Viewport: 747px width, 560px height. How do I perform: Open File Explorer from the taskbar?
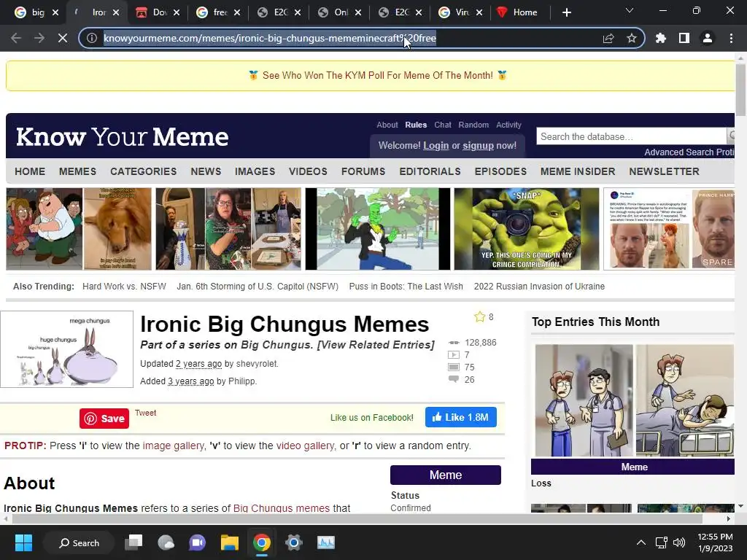click(229, 542)
